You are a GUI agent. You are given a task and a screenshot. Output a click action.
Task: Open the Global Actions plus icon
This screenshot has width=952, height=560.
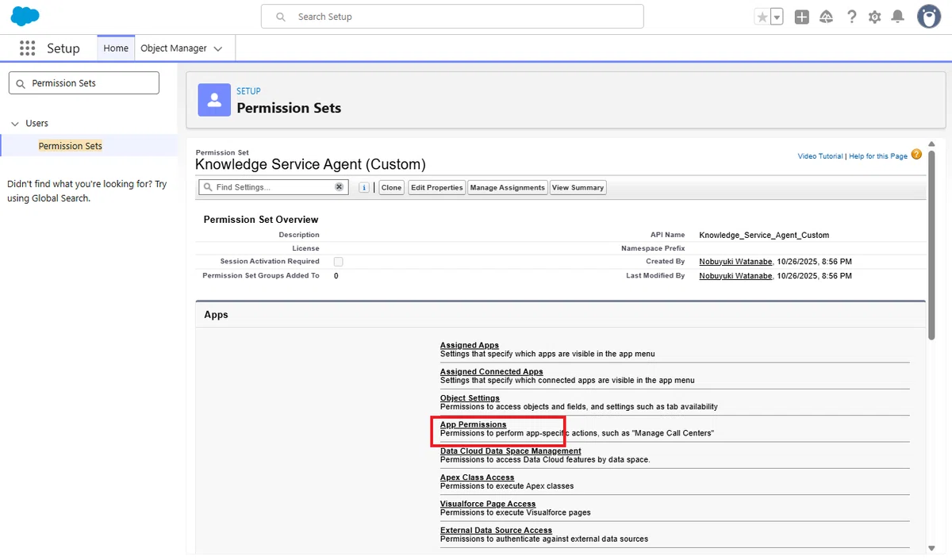[x=802, y=17]
